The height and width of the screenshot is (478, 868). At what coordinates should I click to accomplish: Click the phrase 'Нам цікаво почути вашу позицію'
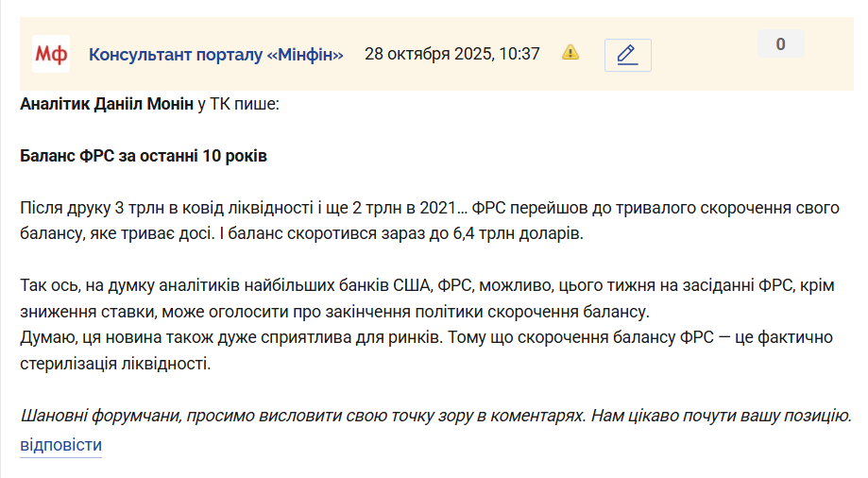[721, 416]
